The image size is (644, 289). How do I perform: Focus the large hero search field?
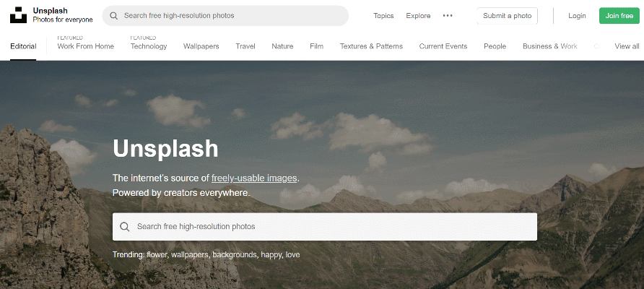tap(325, 227)
